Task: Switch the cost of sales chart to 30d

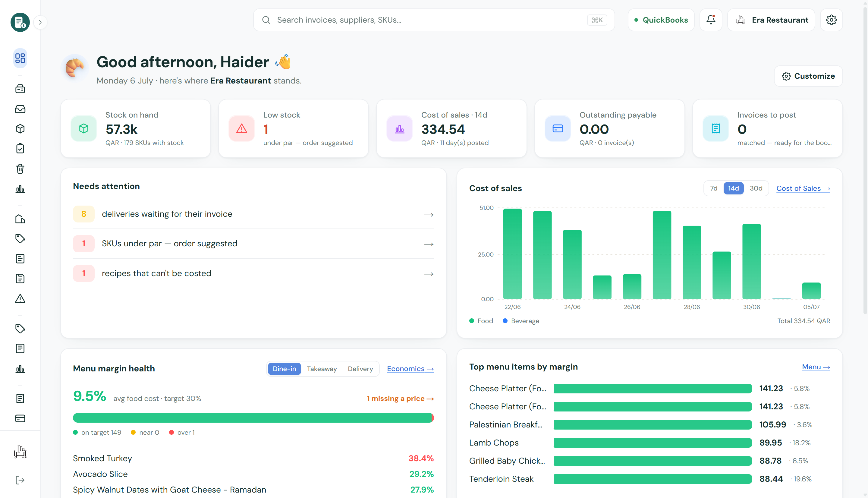Action: (756, 188)
